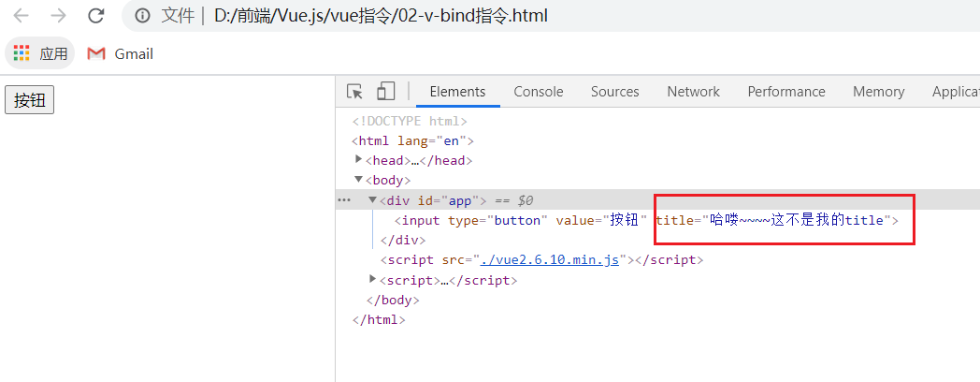
Task: Switch to the Console tab
Action: tap(538, 92)
